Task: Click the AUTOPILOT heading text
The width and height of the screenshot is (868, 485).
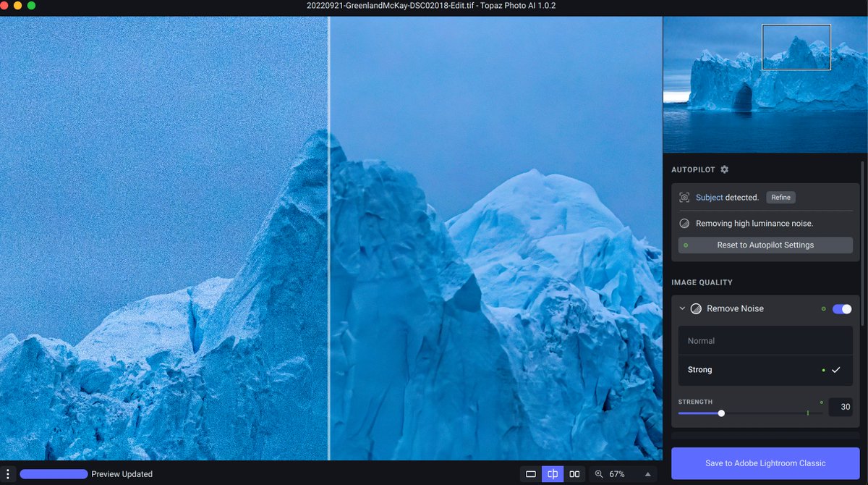Action: 693,169
